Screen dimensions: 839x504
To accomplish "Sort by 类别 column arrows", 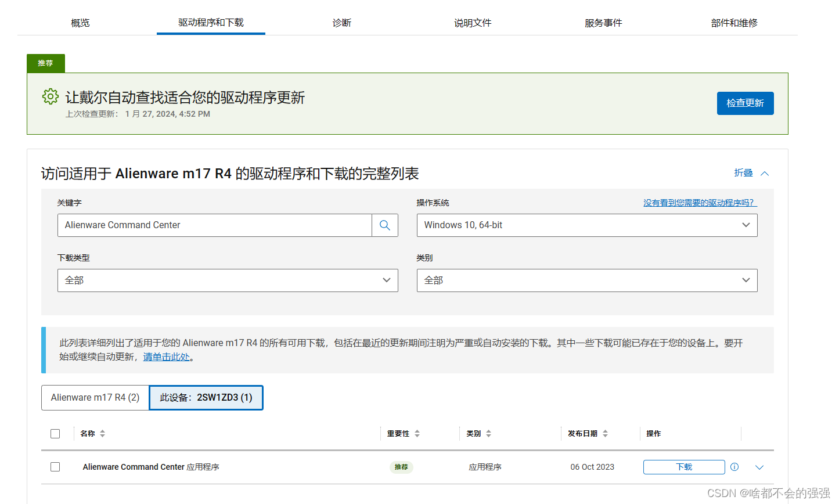I will (488, 434).
